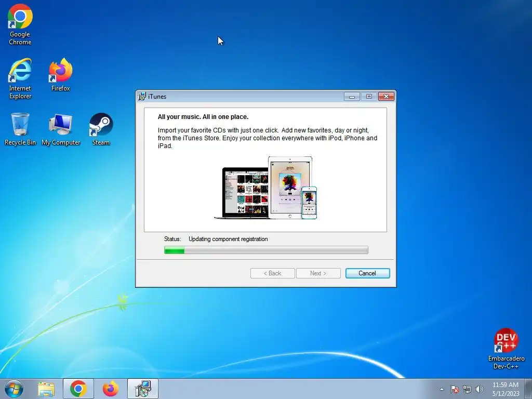Show hidden system tray icons
Screen dimensions: 532x399
442,389
